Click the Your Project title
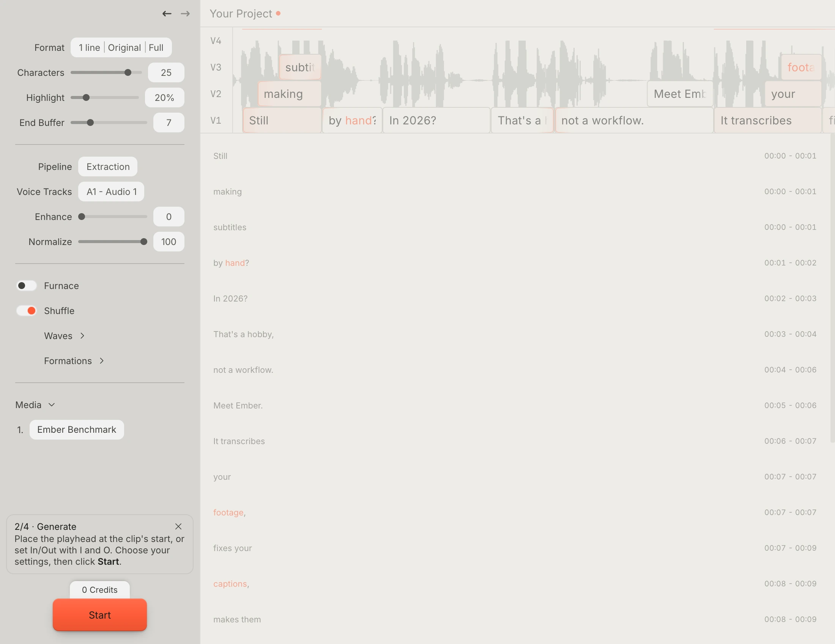The height and width of the screenshot is (644, 835). coord(241,14)
